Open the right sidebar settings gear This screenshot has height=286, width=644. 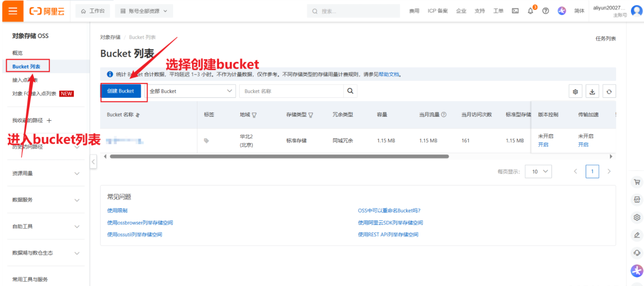tap(636, 217)
